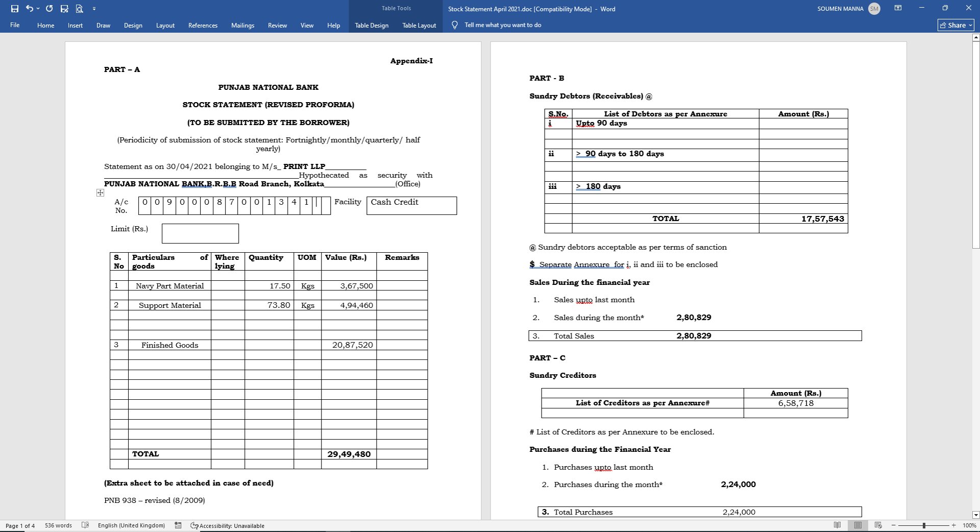
Task: Click the Tell me what you want search box
Action: click(503, 25)
